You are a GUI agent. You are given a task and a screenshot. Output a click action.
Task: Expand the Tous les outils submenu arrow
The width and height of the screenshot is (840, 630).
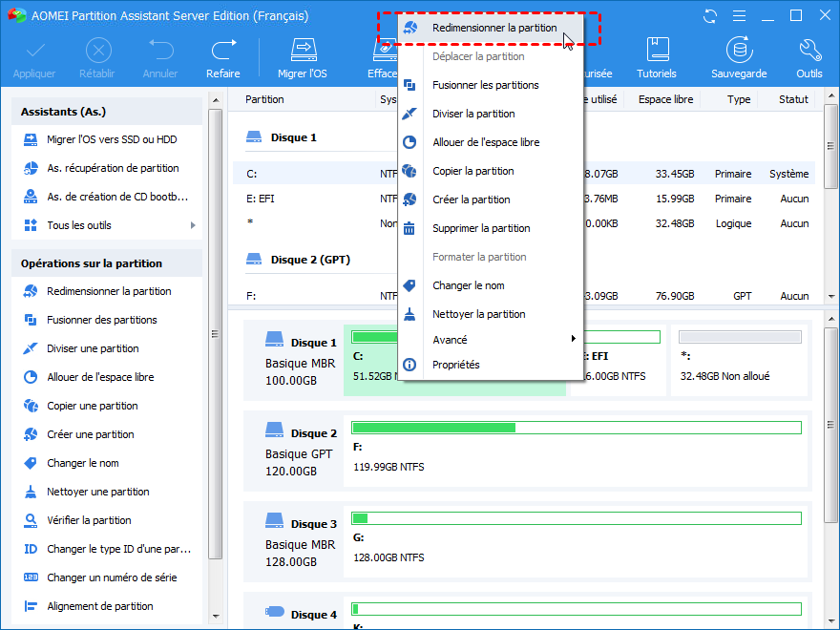[x=193, y=225]
